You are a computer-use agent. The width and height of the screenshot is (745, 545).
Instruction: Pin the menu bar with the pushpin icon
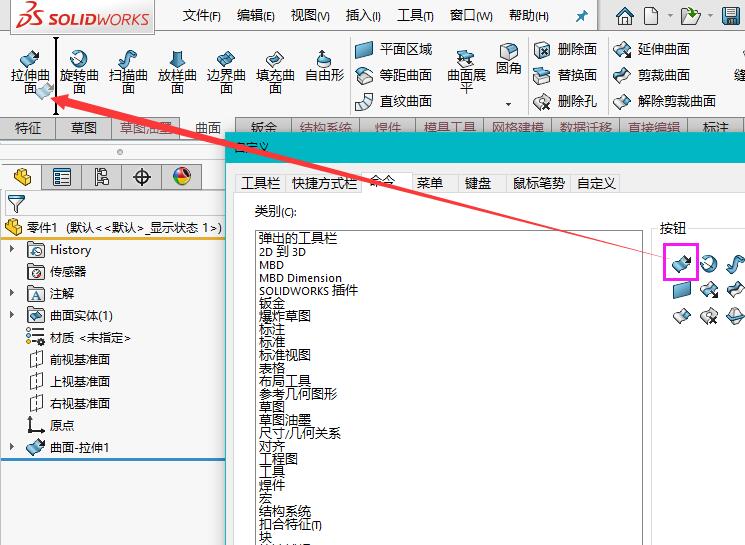coord(581,16)
